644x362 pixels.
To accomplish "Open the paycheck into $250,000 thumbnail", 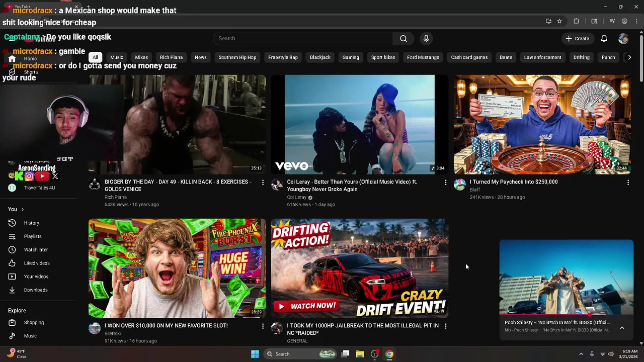I will [542, 125].
